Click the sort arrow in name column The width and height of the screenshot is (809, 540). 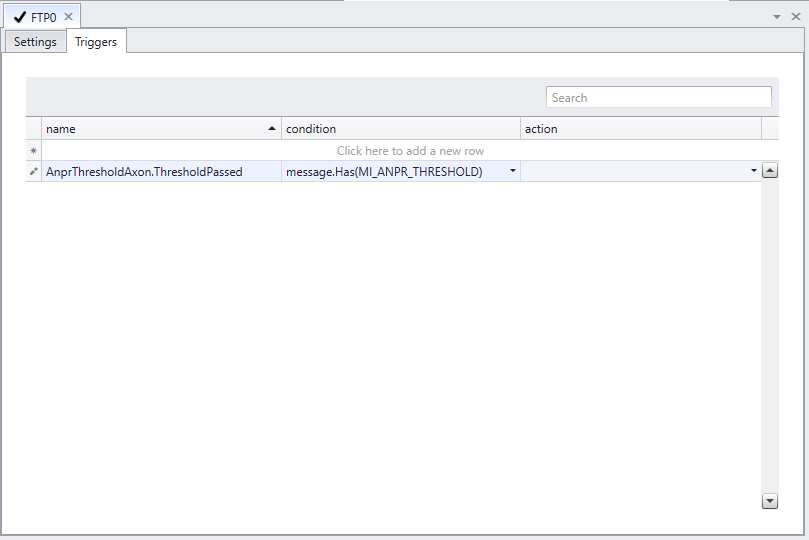272,128
